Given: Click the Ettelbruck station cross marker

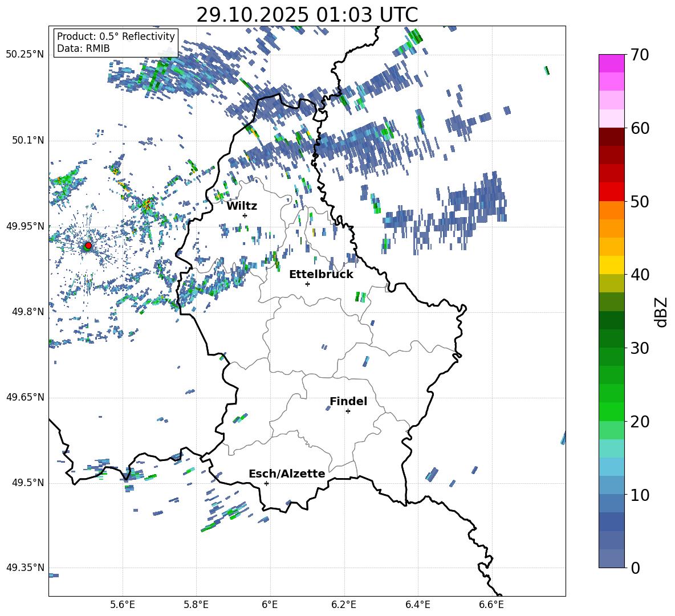Looking at the screenshot, I should (x=307, y=284).
